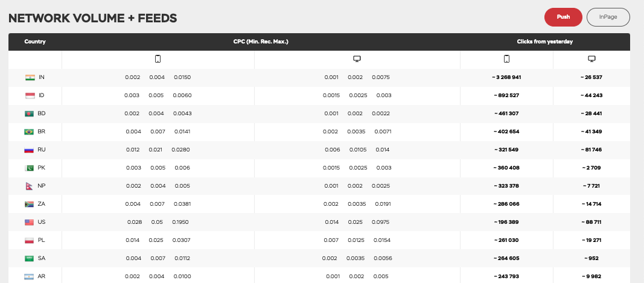Click the Indonesia flag in ID row
The height and width of the screenshot is (283, 644).
tap(30, 95)
